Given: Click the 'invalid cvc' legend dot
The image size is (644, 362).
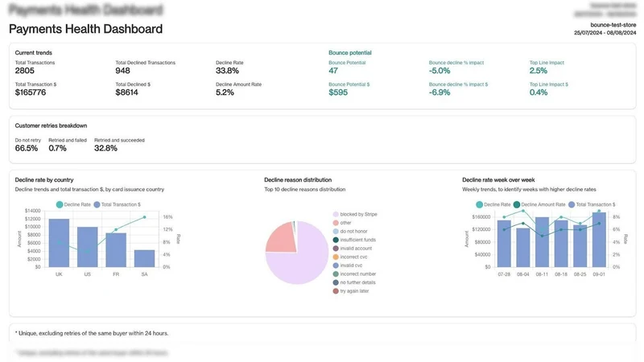Looking at the screenshot, I should pos(336,265).
